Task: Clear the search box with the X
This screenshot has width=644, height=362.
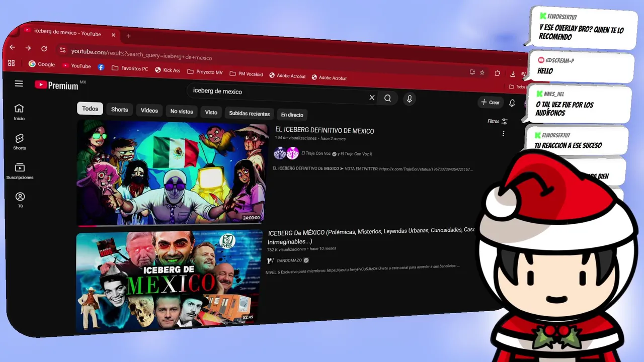Action: pyautogui.click(x=372, y=98)
